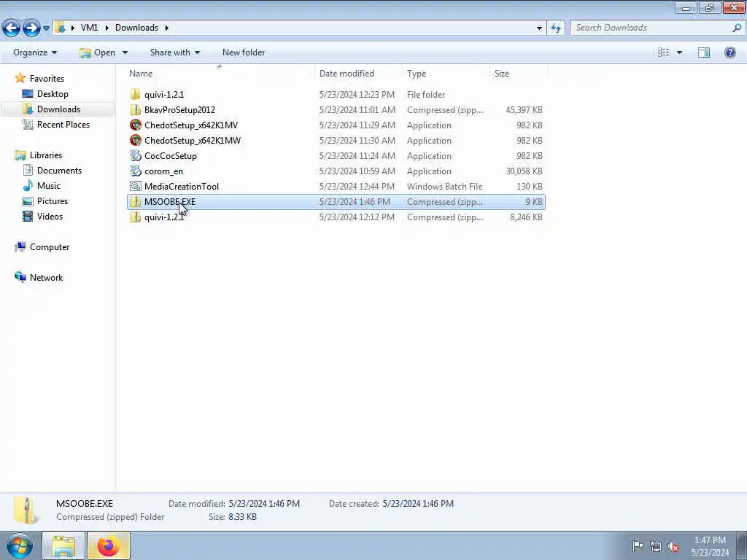The width and height of the screenshot is (747, 560).
Task: Click the Windows Explorer taskbar icon
Action: tap(63, 545)
